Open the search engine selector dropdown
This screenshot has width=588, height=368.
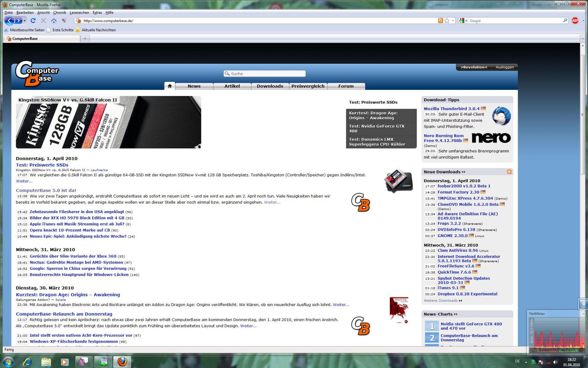click(x=463, y=21)
